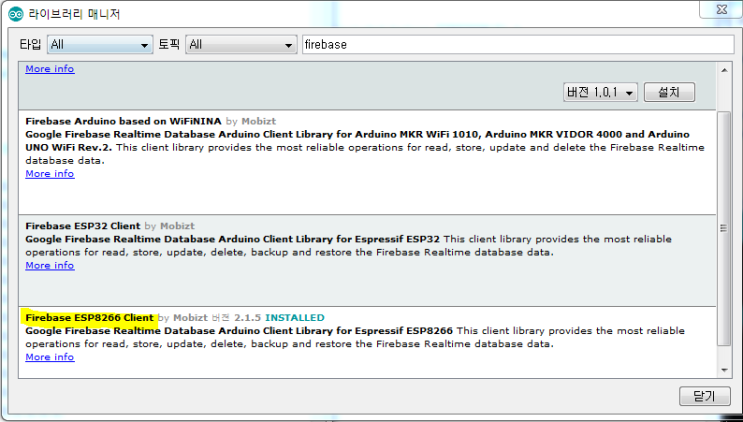Click the firebase search input field
743x422 pixels.
pyautogui.click(x=518, y=45)
